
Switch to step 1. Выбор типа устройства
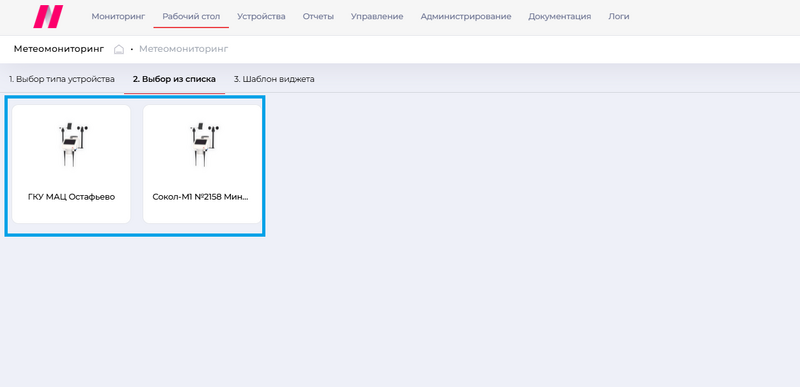[x=62, y=79]
